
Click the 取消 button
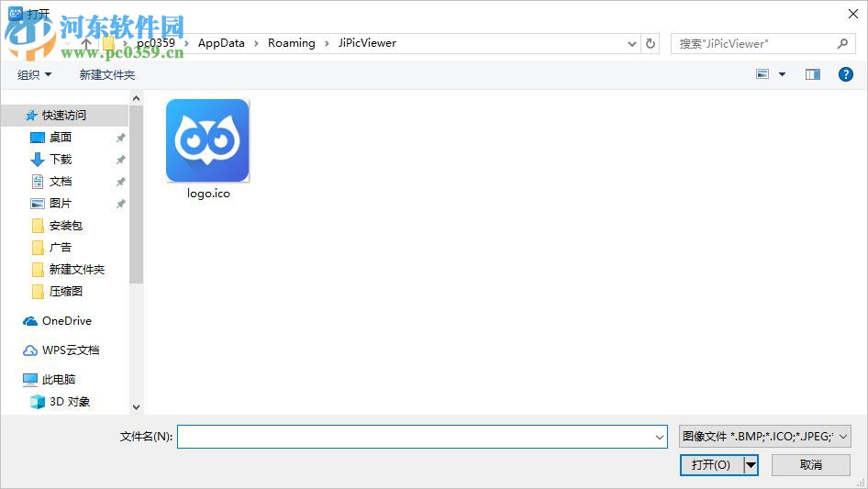coord(811,465)
